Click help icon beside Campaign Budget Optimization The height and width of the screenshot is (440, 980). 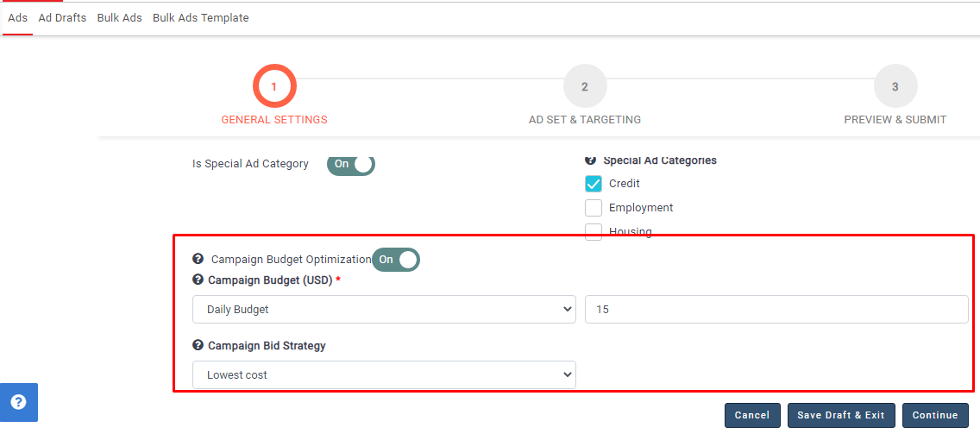[x=198, y=259]
